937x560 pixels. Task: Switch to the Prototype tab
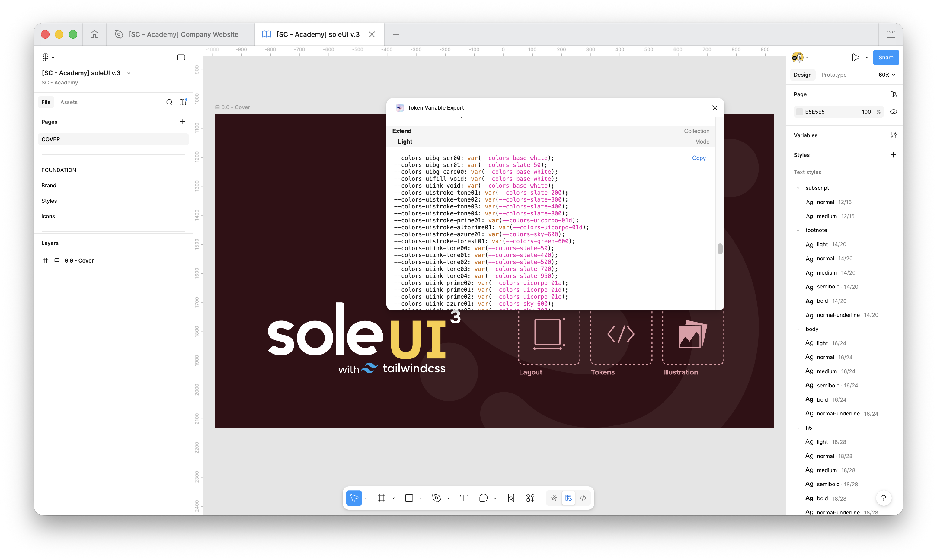tap(834, 74)
